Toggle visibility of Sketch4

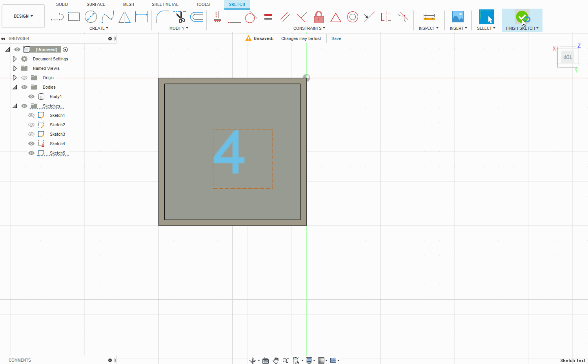(31, 143)
